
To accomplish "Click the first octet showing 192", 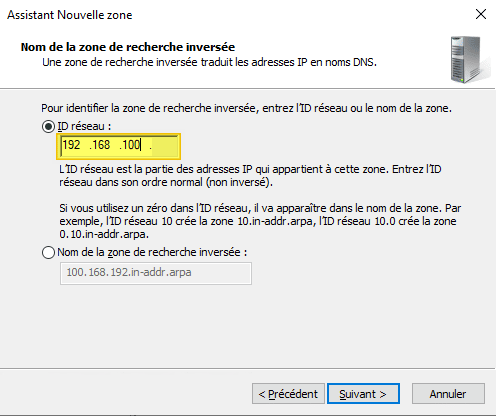I will 72,145.
